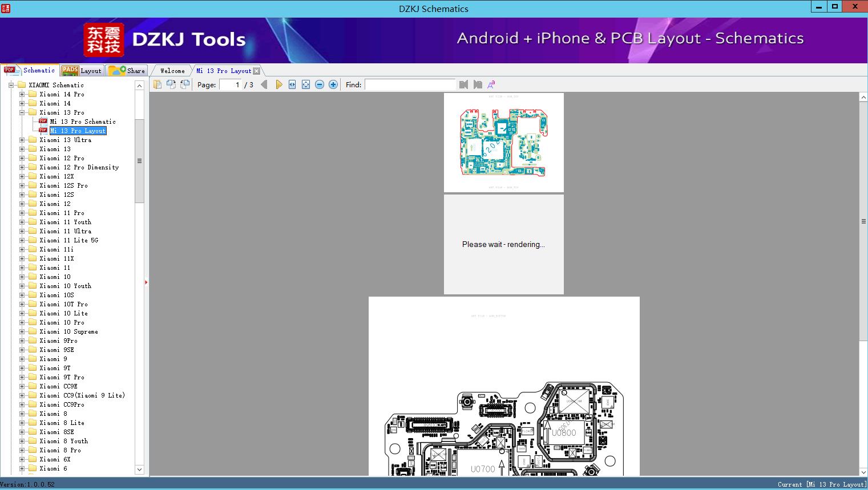Click the document viewer scroll up arrow
This screenshot has height=490, width=868.
[863, 98]
